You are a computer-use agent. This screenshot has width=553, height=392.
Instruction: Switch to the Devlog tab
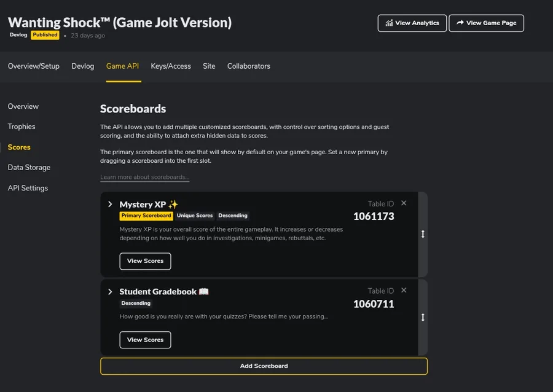click(x=83, y=66)
